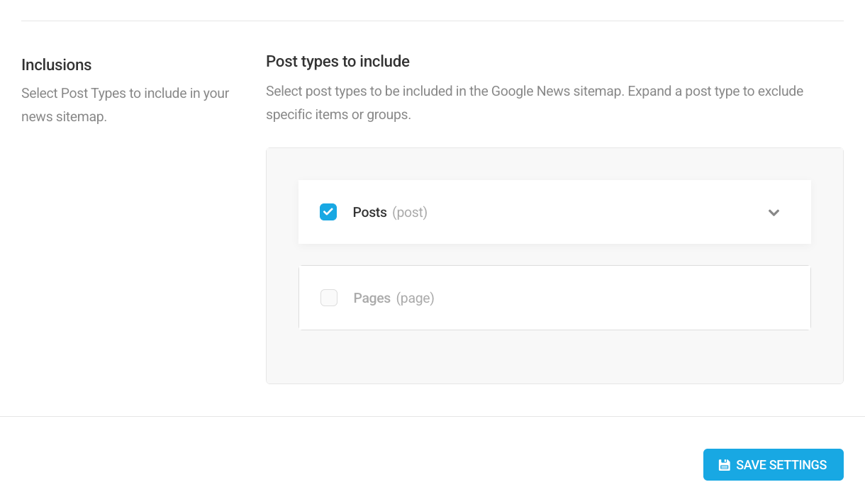Click the floppy icon inside the blue button
This screenshot has width=865, height=504.
[724, 464]
